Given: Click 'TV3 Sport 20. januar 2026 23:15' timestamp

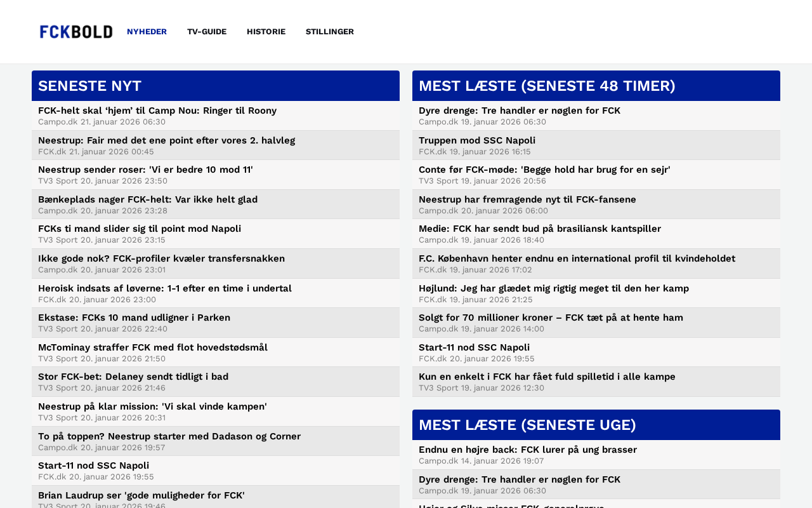Looking at the screenshot, I should coord(101,240).
